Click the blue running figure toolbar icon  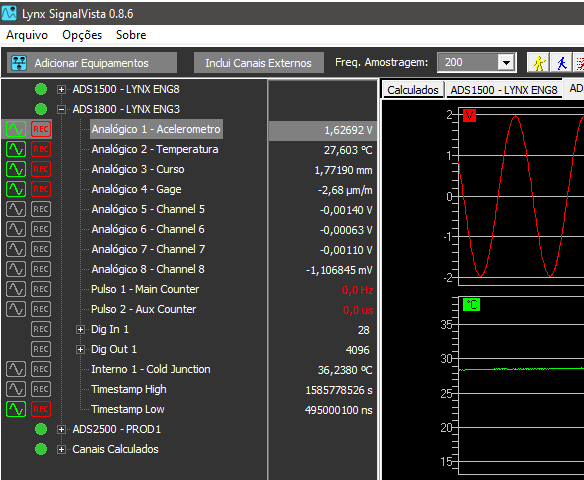click(562, 63)
